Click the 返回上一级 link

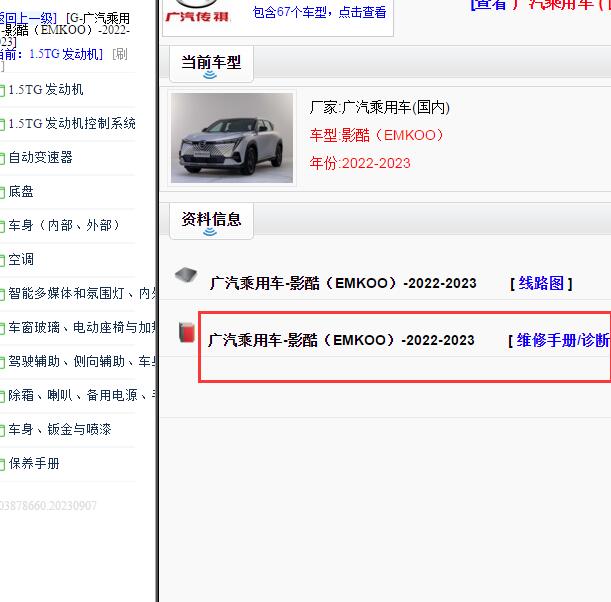coord(28,18)
